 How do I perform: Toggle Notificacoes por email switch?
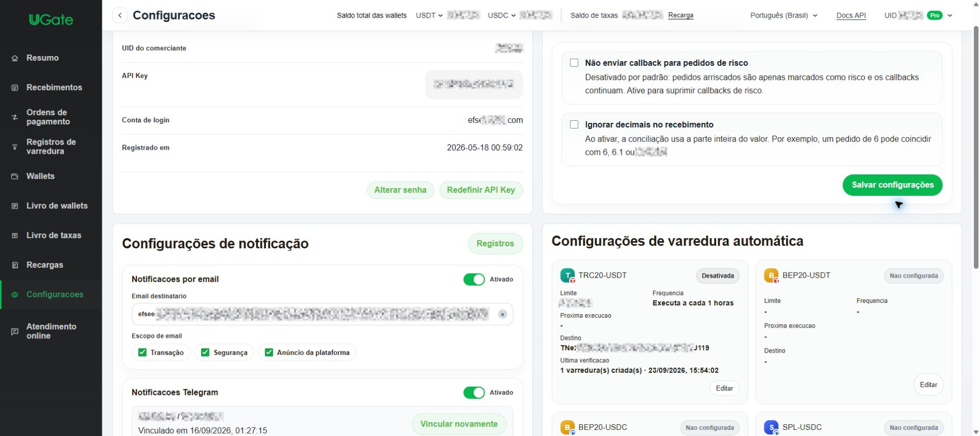(474, 279)
